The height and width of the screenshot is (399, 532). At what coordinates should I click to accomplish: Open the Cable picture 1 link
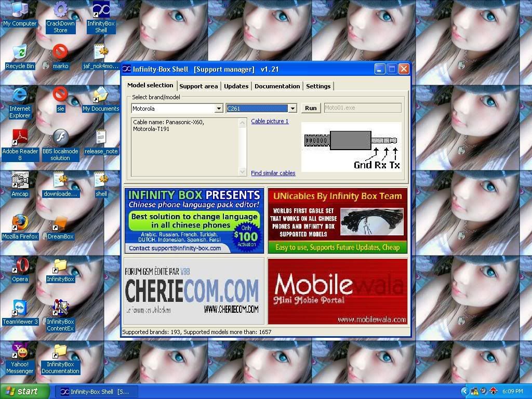pyautogui.click(x=270, y=121)
